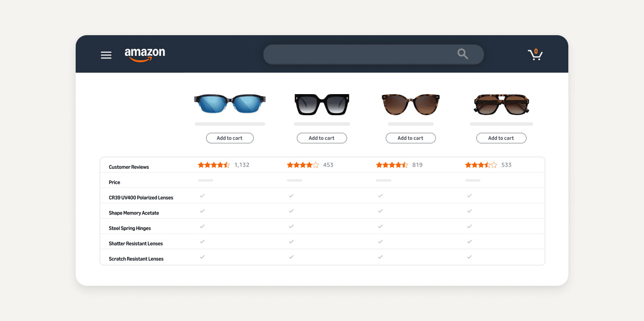Add the round tortoiseshell sunglasses to cart

point(411,138)
